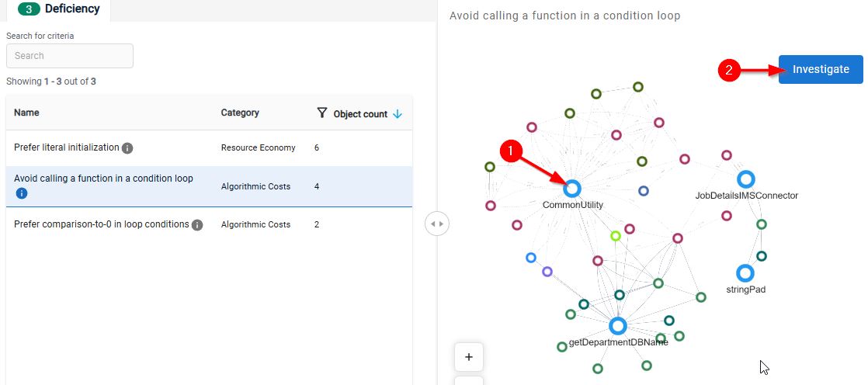
Task: Focus the Search for criteria field
Action: [70, 56]
